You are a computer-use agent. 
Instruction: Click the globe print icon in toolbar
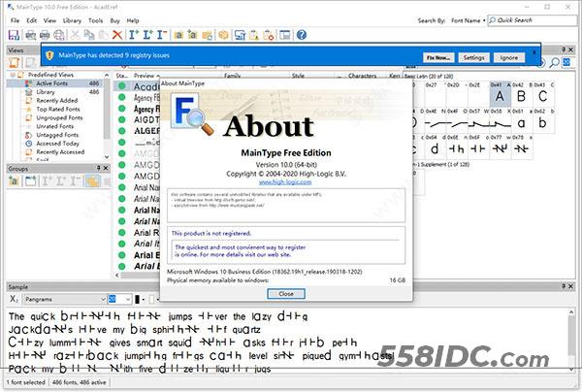click(59, 35)
